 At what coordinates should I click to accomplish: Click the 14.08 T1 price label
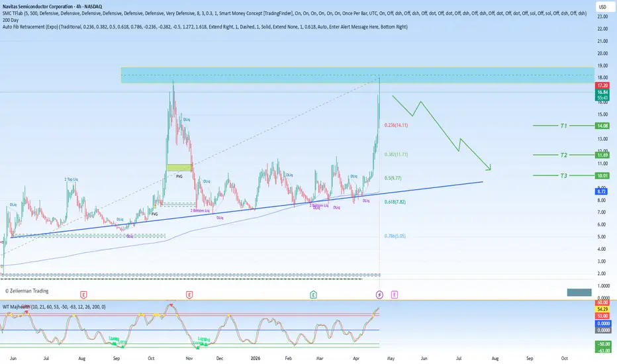(602, 126)
